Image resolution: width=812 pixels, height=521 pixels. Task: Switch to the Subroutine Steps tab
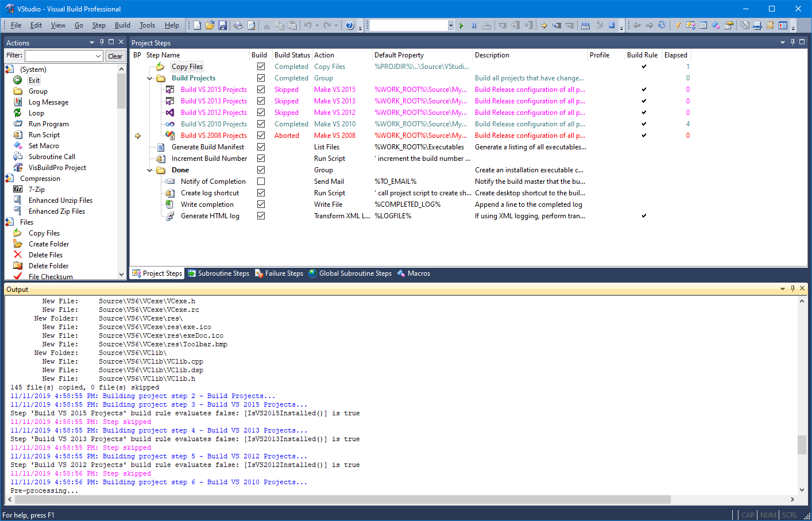pos(218,273)
